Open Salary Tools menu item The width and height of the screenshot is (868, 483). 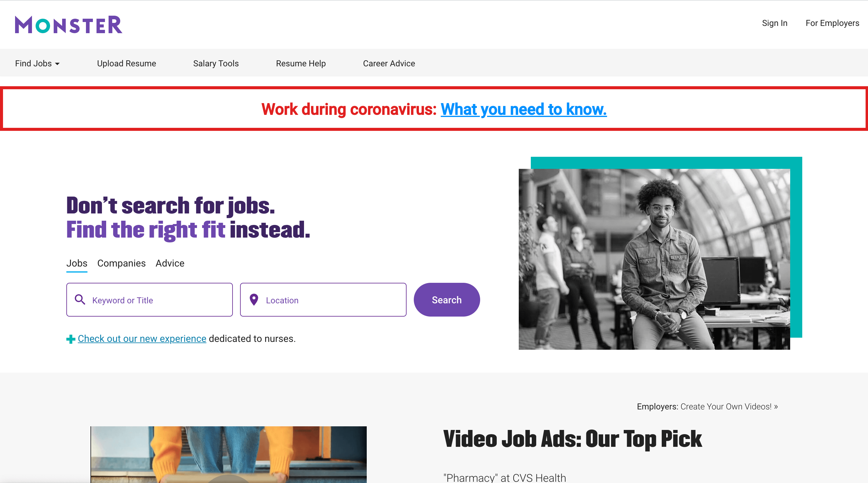point(216,63)
